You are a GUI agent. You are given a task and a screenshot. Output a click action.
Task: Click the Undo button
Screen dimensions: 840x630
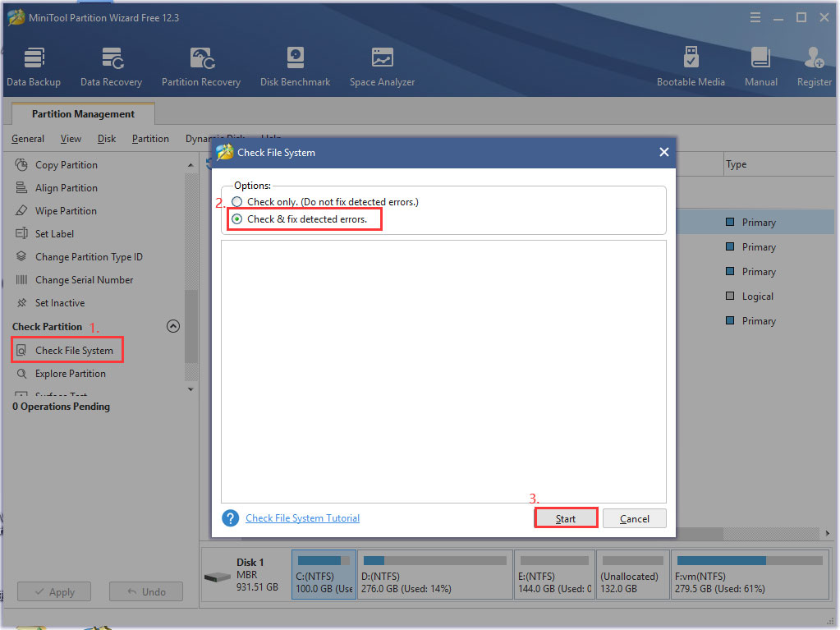point(145,592)
